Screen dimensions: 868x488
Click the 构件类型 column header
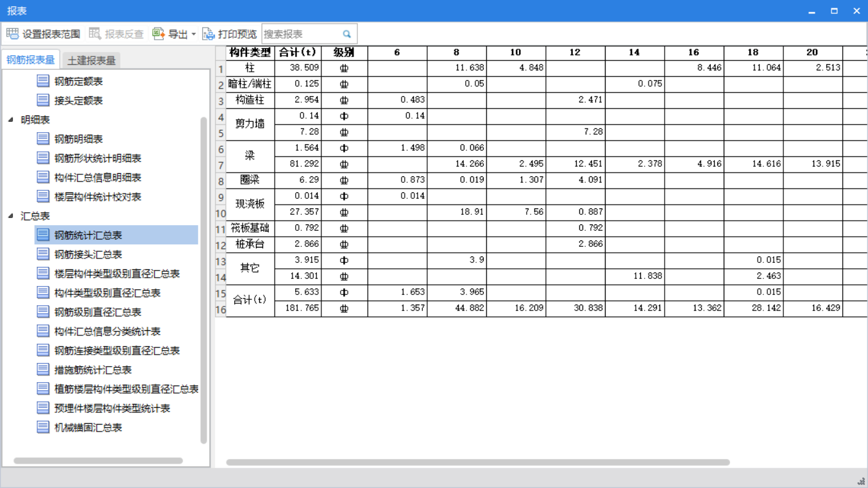(250, 53)
